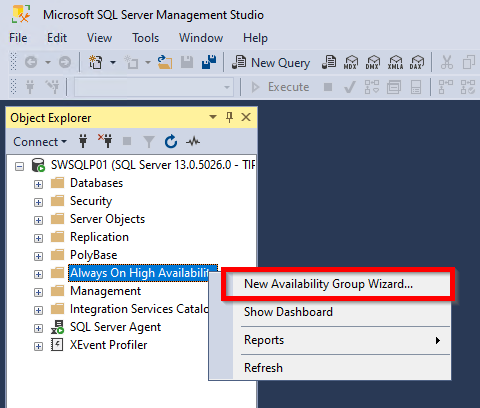Open dropdown arrow next to Add New Item
The height and width of the screenshot is (408, 480).
148,62
